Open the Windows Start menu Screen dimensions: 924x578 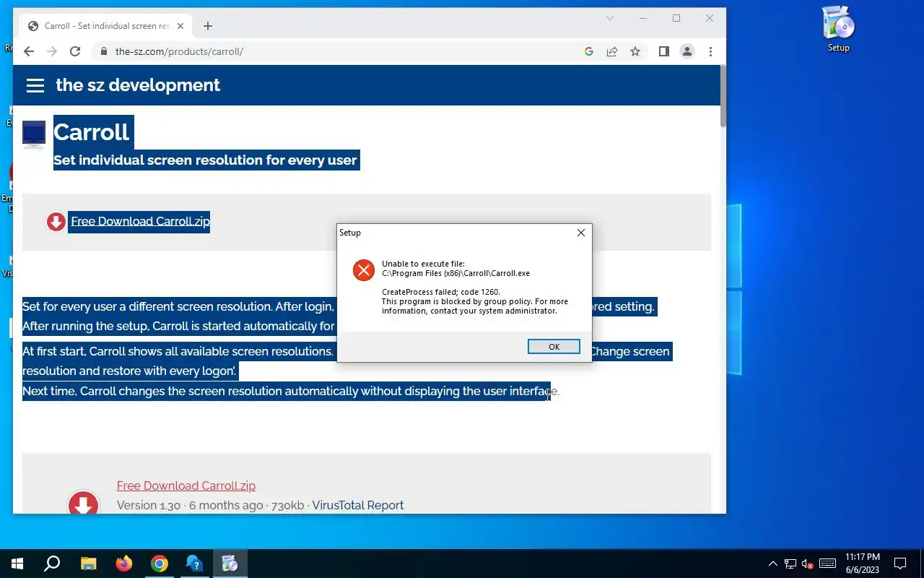pyautogui.click(x=17, y=564)
